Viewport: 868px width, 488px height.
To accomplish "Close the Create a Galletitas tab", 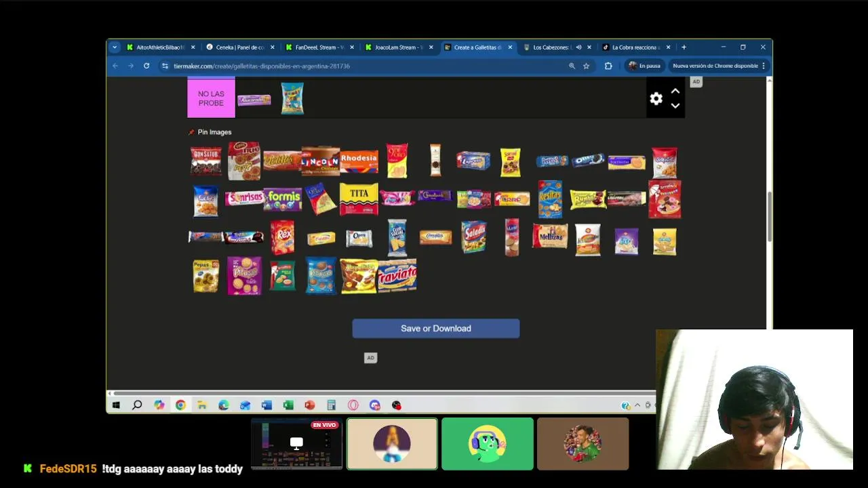I will click(510, 47).
